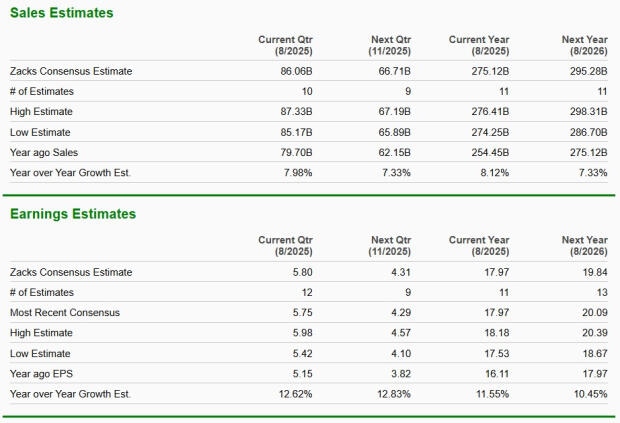Click the 254.45B year ago sales value
Screen dimensions: 620x423
pyautogui.click(x=490, y=152)
